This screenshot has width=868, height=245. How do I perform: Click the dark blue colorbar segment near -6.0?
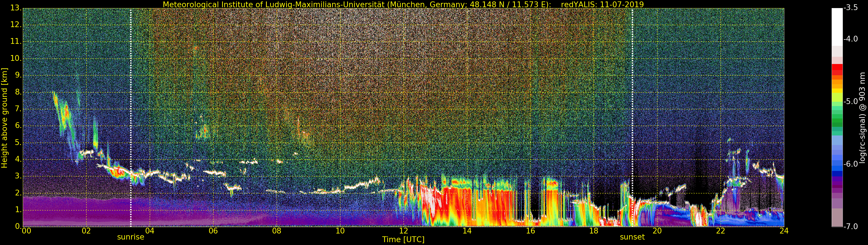coord(837,174)
